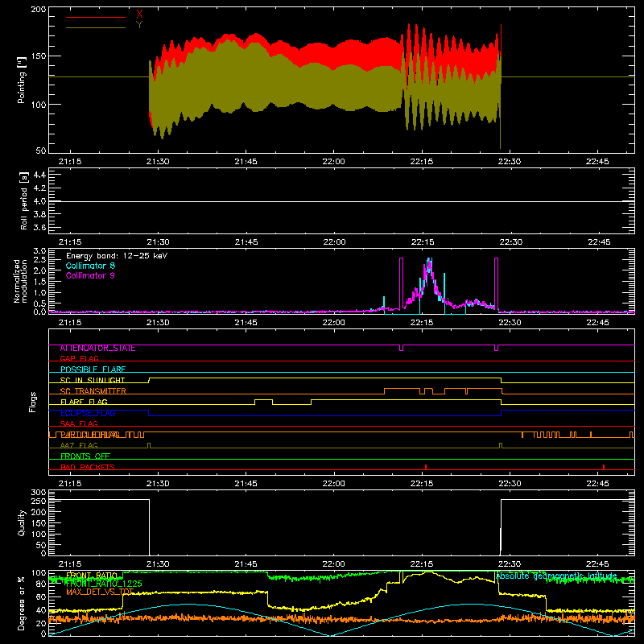Click the olive "Y" legend label
This screenshot has width=644, height=644.
[x=139, y=25]
